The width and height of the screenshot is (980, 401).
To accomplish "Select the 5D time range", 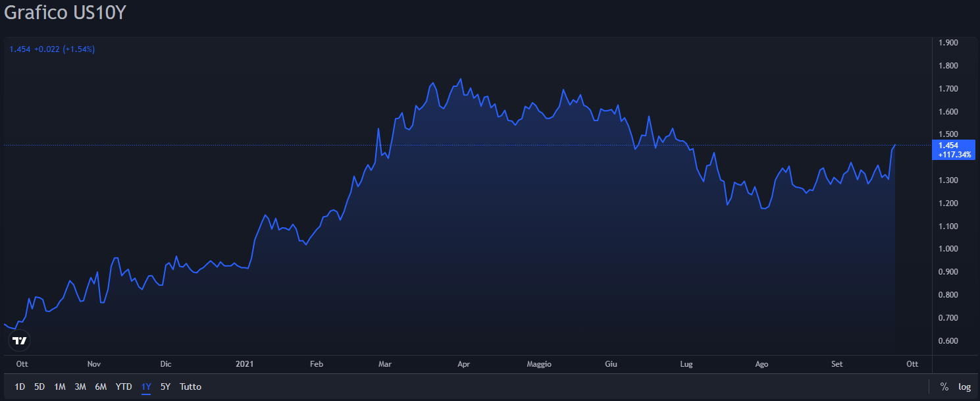I will [39, 387].
